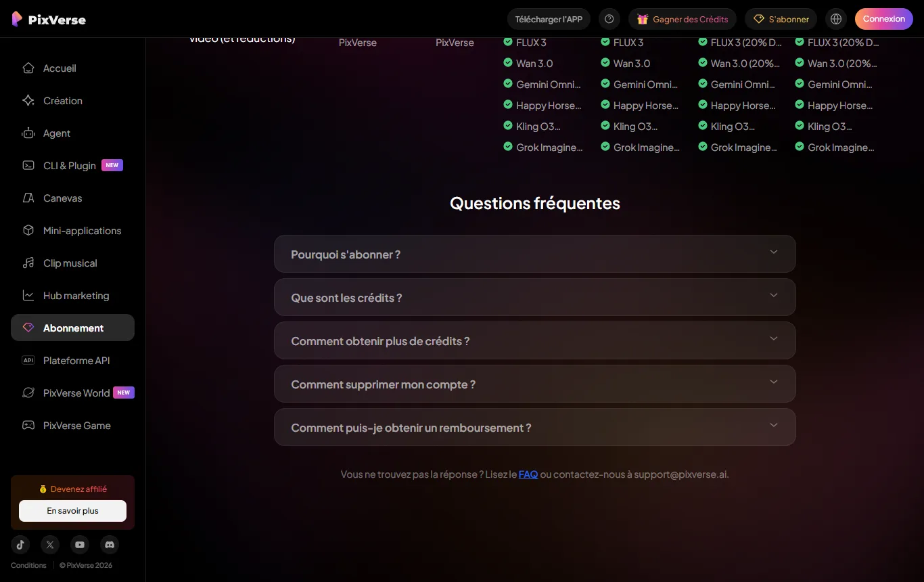Click the Mini-applications cube icon
924x582 pixels.
28,231
